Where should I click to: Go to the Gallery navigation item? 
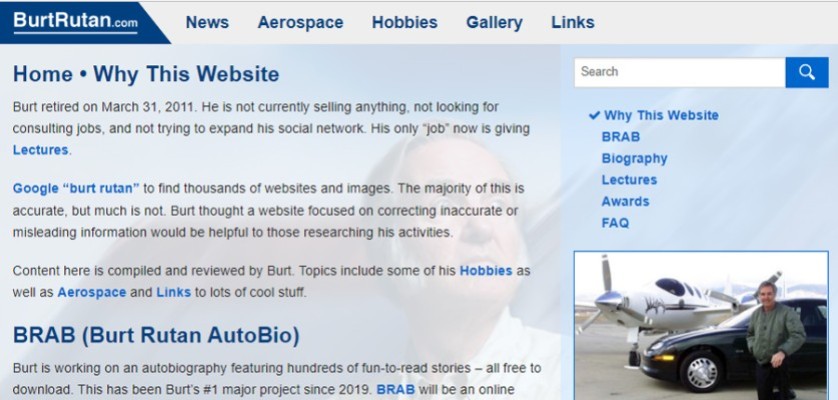(494, 22)
